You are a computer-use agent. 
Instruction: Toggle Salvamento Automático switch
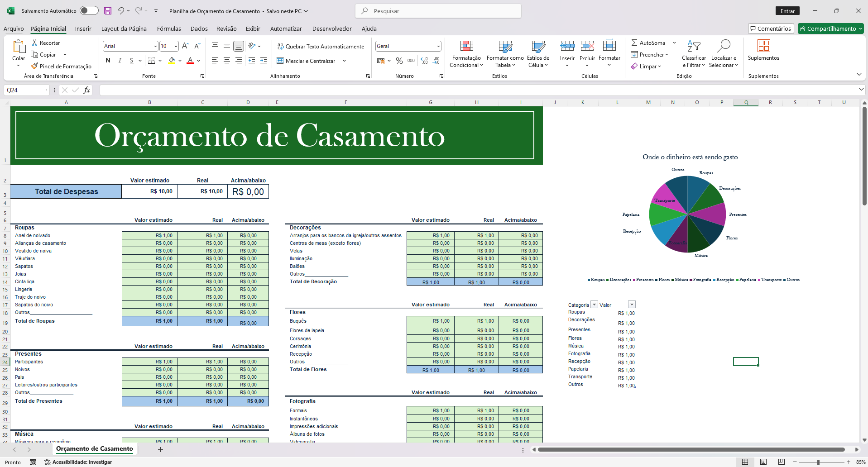coord(89,10)
